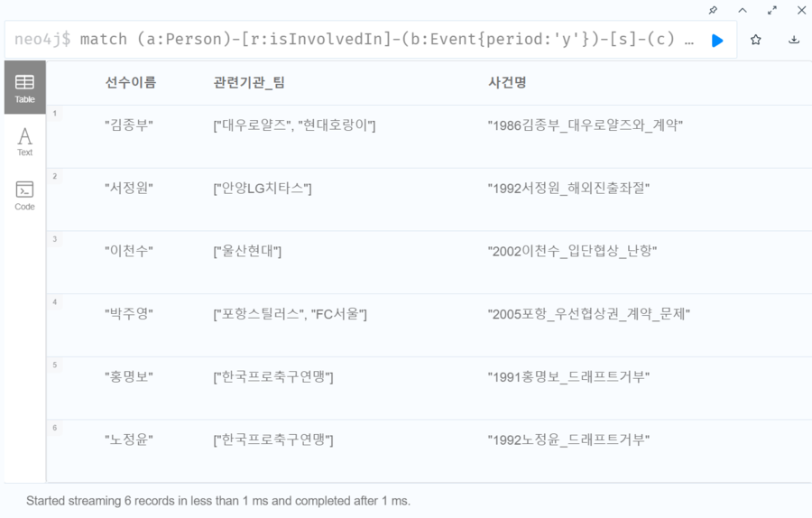The height and width of the screenshot is (518, 812).
Task: Switch to the Text view
Action: point(25,141)
